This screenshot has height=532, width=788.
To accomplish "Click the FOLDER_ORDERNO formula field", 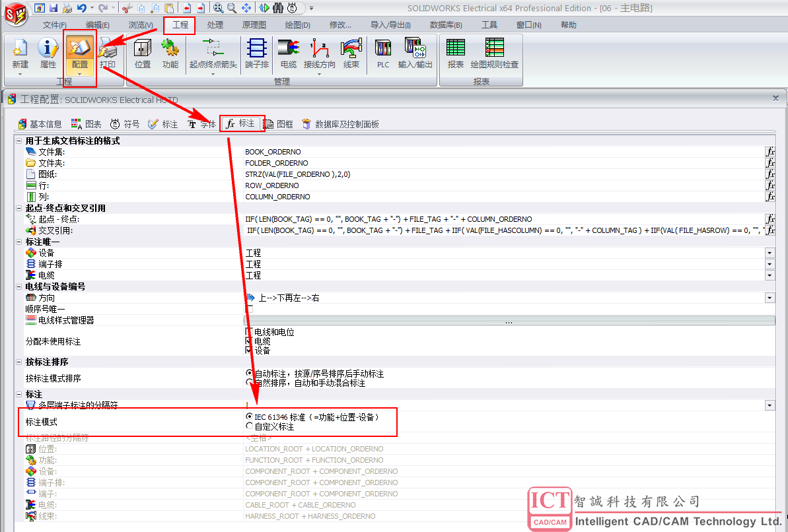I will click(504, 163).
